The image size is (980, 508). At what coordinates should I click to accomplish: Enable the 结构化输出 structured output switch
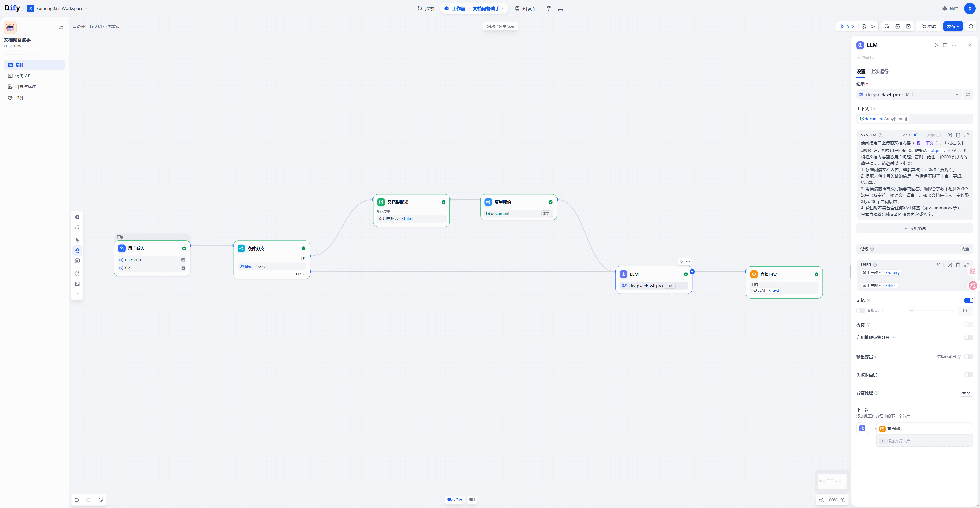[969, 357]
